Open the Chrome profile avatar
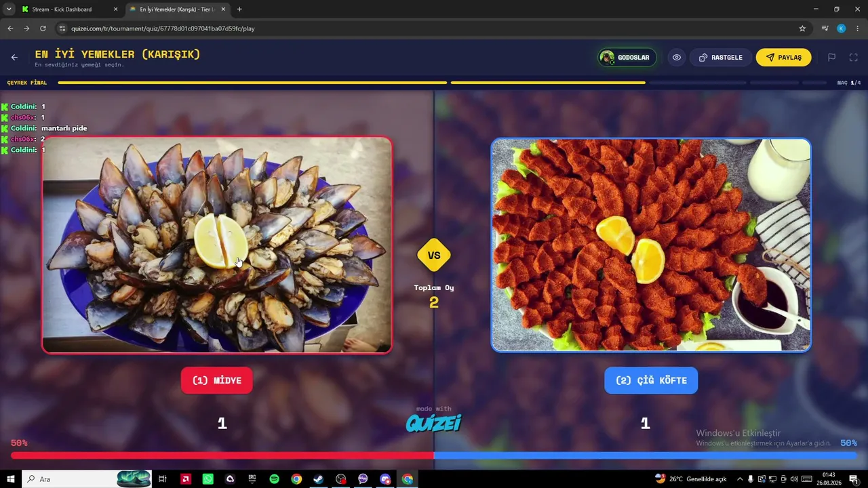The image size is (868, 488). [842, 28]
